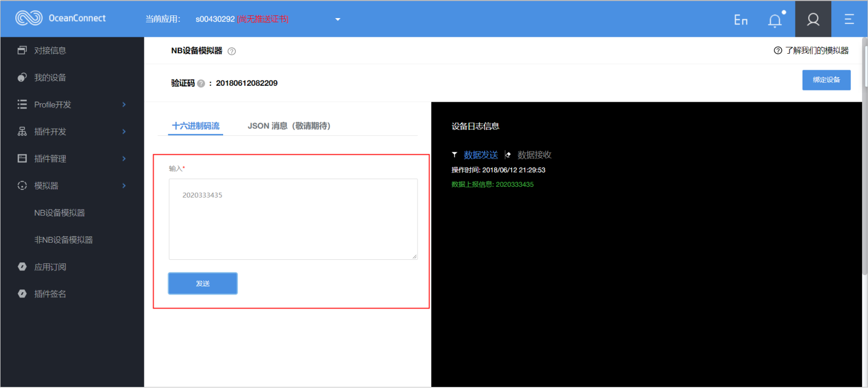Screen dimensions: 868x388
Task: Click the 发送 button
Action: click(203, 283)
